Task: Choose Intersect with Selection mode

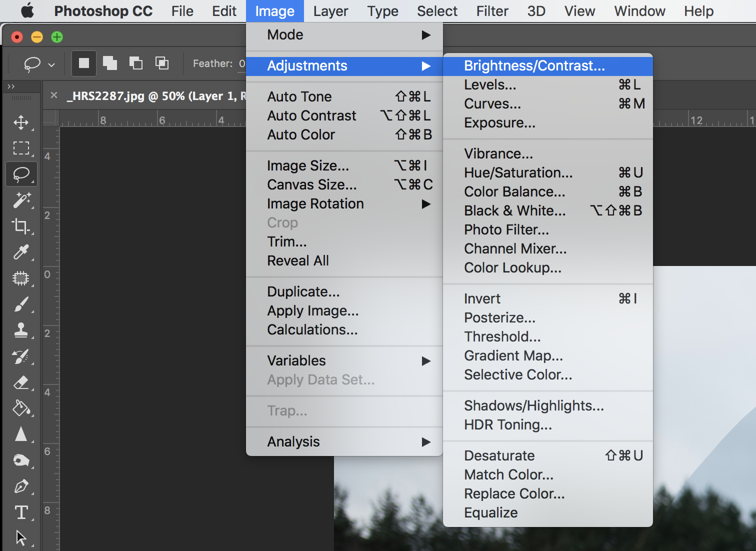Action: coord(162,63)
